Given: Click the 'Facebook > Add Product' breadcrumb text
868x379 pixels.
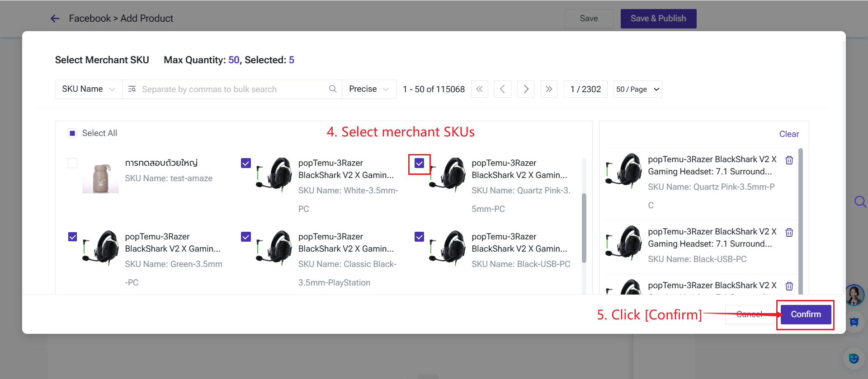Looking at the screenshot, I should (121, 19).
